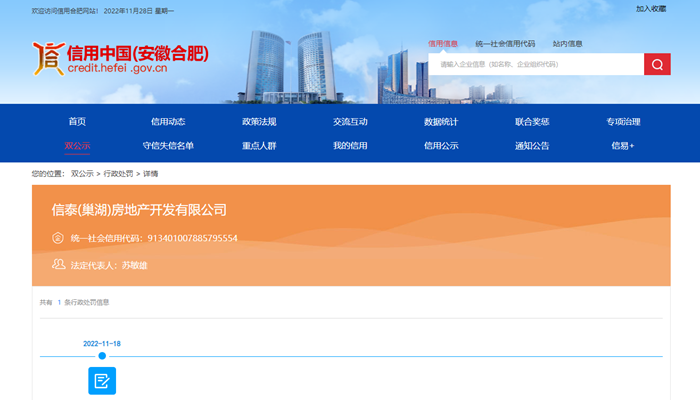Open the 守信失信名单 menu item
700x400 pixels.
pyautogui.click(x=168, y=146)
